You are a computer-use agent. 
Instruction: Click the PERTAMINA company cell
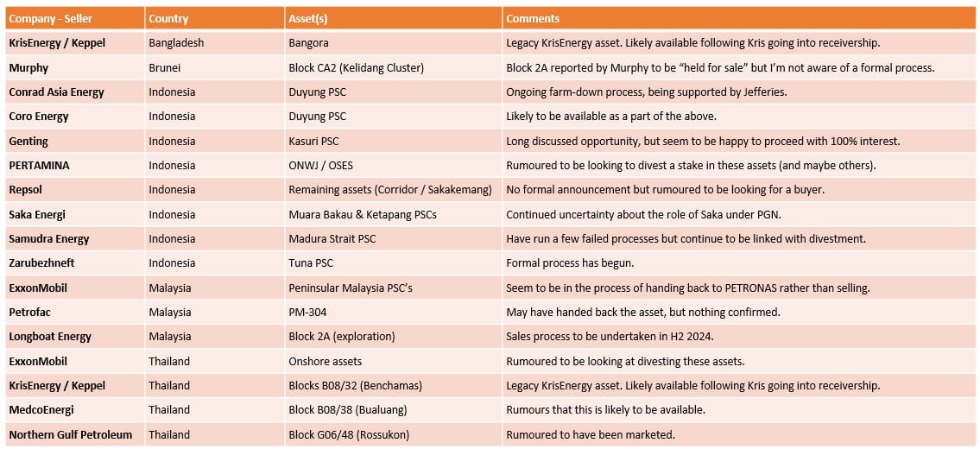39,165
